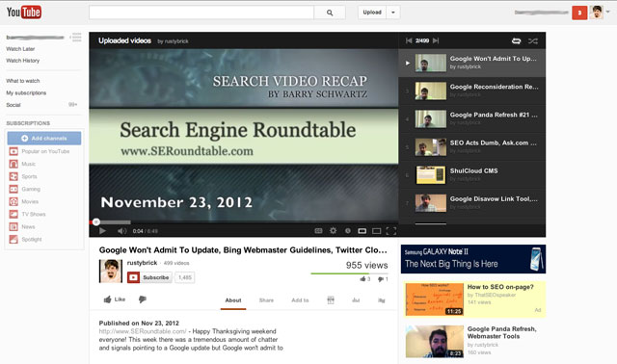Open the Sports channel icon

[x=13, y=176]
